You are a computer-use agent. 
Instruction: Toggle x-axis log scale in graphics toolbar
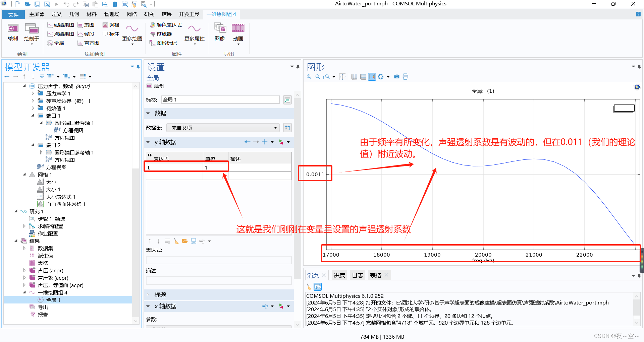click(x=354, y=77)
